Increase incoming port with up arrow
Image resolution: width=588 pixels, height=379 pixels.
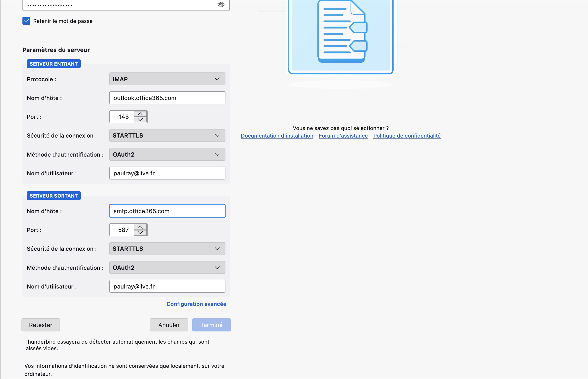(x=140, y=114)
